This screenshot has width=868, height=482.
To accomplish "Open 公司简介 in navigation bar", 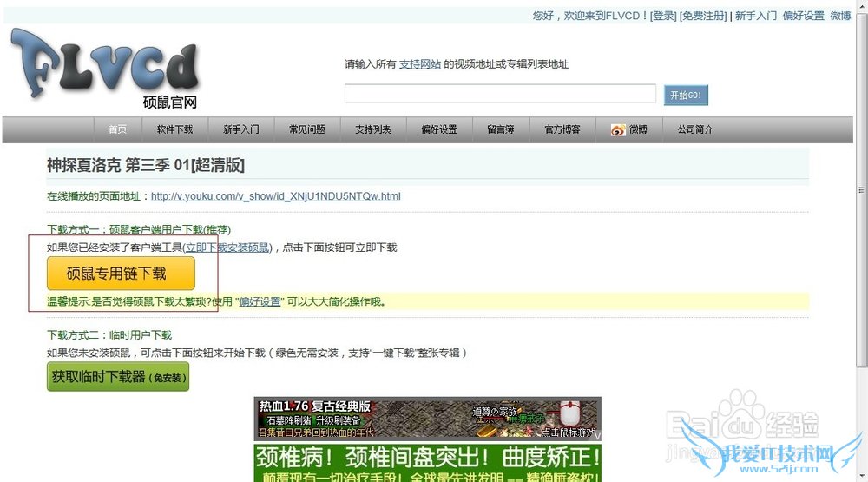I will 695,129.
